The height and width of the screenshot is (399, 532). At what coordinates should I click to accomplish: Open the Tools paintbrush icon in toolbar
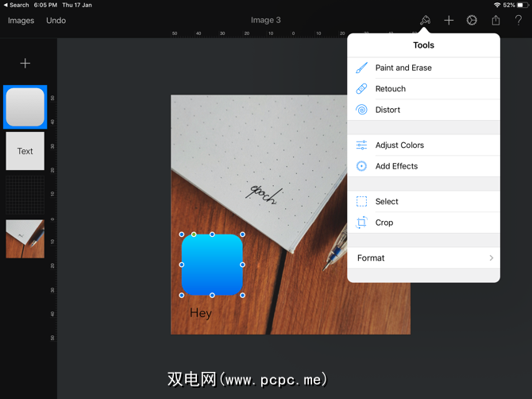(x=425, y=21)
